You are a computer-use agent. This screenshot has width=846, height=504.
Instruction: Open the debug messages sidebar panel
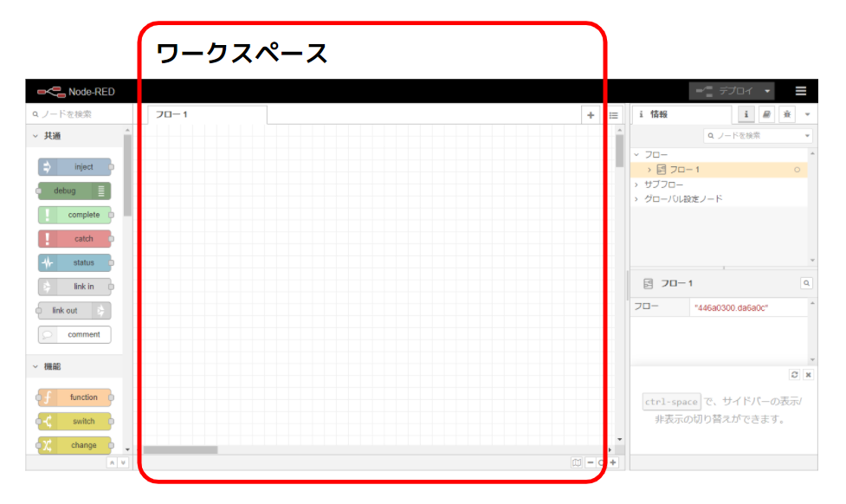[x=787, y=114]
